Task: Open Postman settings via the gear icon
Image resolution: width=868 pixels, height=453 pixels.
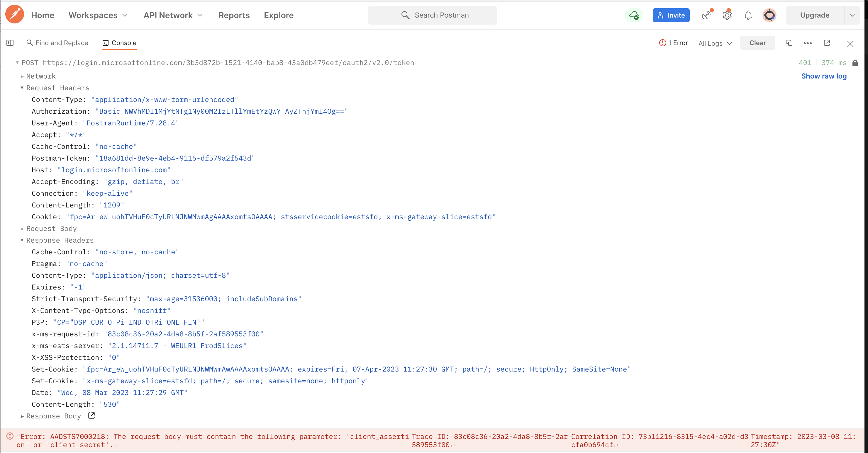Action: [x=727, y=15]
